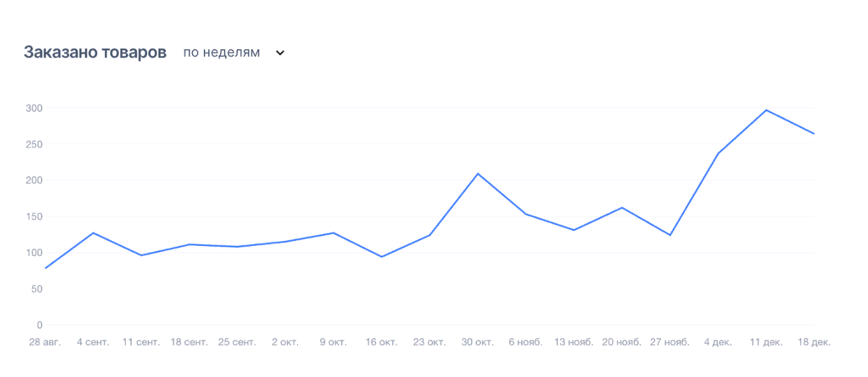868x377 pixels.
Task: Click the line point above 20 нояб.
Action: tap(622, 208)
